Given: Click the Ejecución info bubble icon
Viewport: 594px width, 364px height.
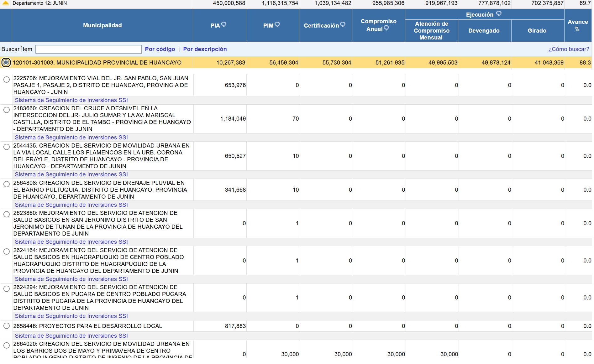Looking at the screenshot, I should click(499, 13).
